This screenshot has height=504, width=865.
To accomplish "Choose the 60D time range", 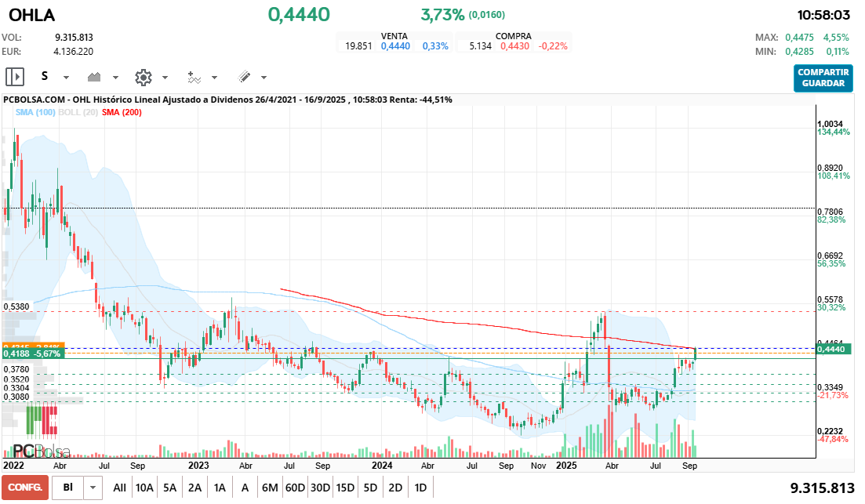I will click(x=295, y=488).
